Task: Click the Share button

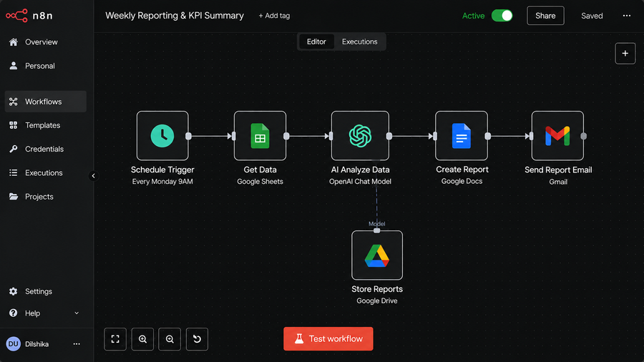Action: (x=545, y=16)
